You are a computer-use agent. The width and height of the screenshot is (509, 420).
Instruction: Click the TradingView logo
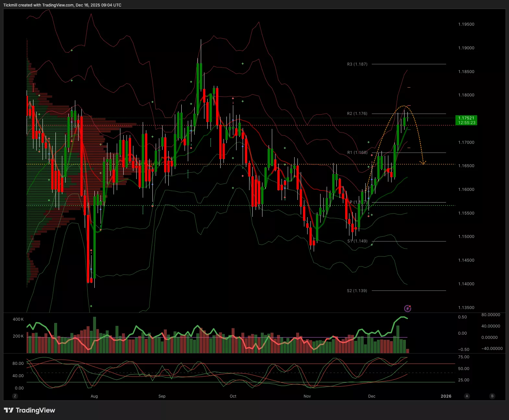pos(30,410)
